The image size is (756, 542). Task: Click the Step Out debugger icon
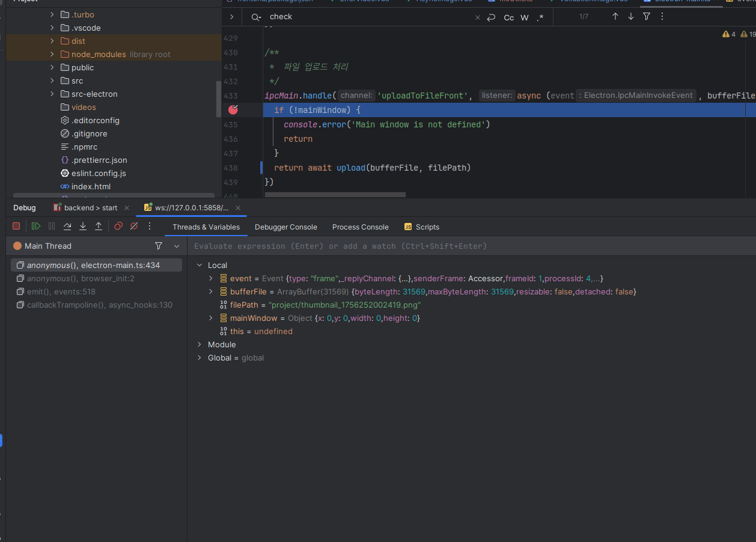(99, 226)
